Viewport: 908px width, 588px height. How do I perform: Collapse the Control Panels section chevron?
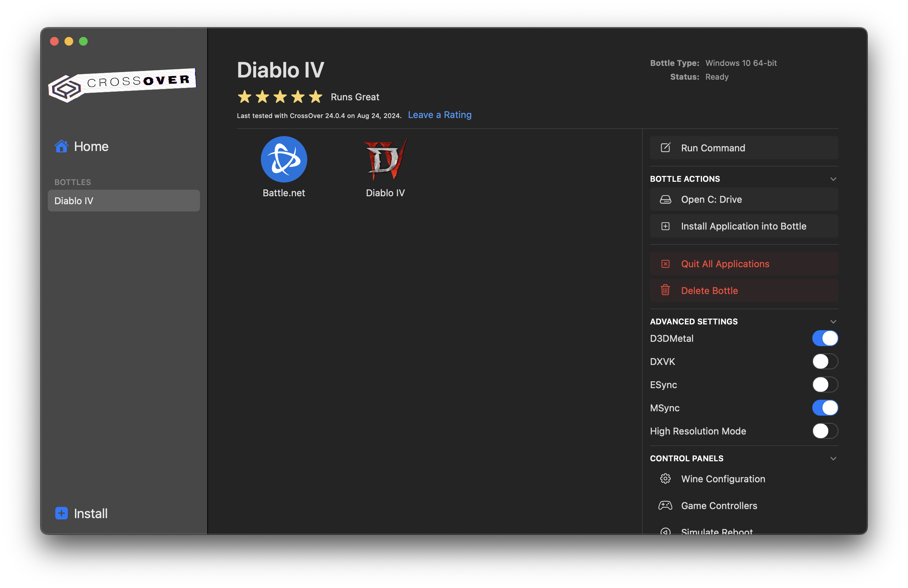click(833, 458)
